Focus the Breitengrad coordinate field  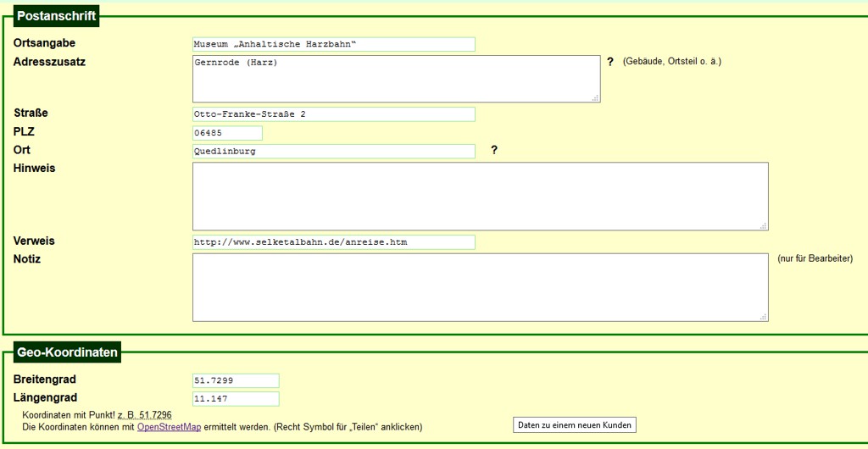coord(236,381)
